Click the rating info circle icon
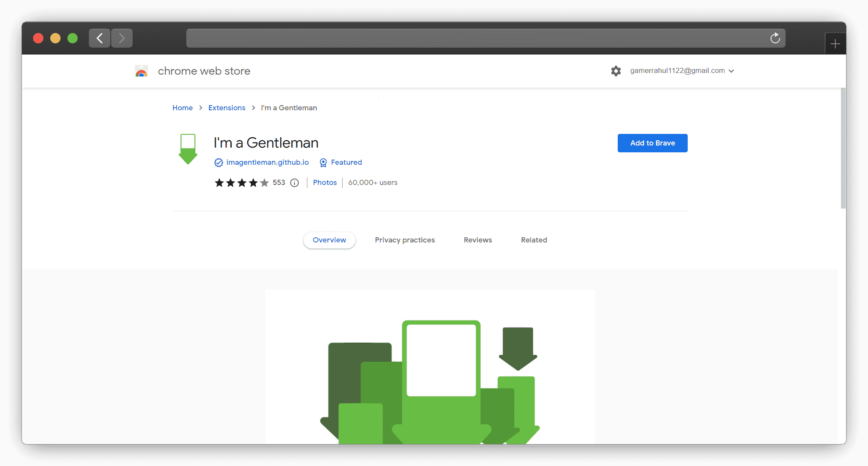 pyautogui.click(x=294, y=183)
